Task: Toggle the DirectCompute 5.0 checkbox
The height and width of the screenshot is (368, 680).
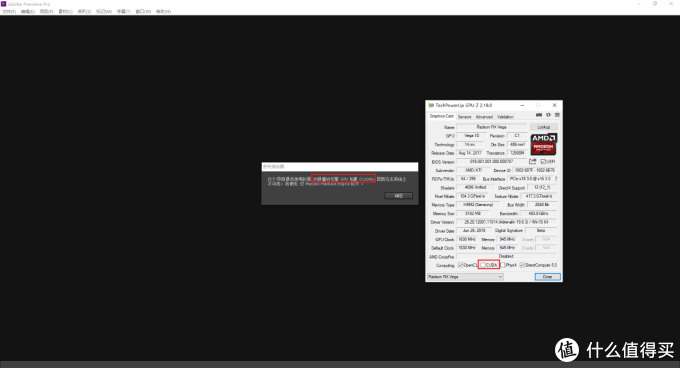Action: [522, 265]
